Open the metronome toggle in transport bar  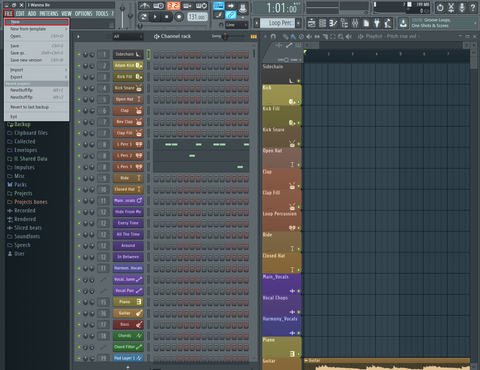click(144, 6)
